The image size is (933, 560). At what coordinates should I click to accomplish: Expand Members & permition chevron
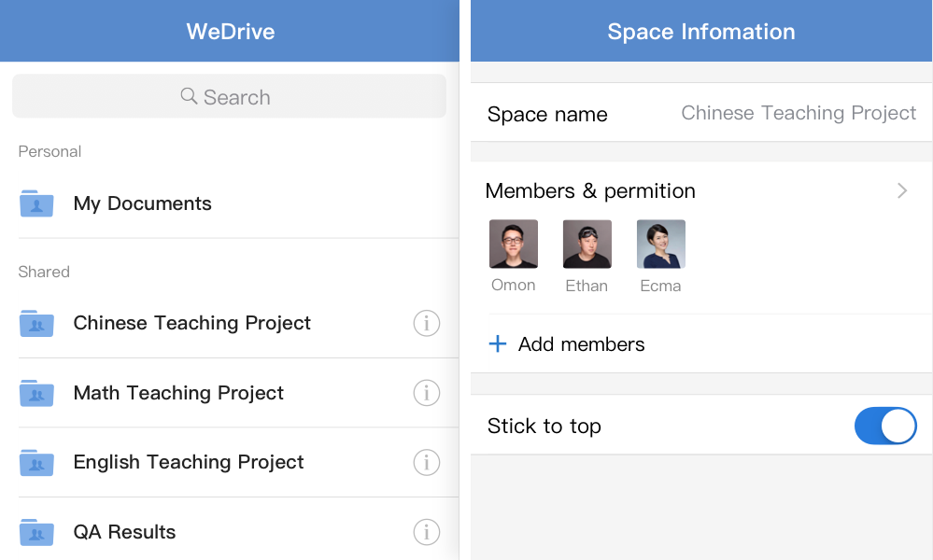902,190
